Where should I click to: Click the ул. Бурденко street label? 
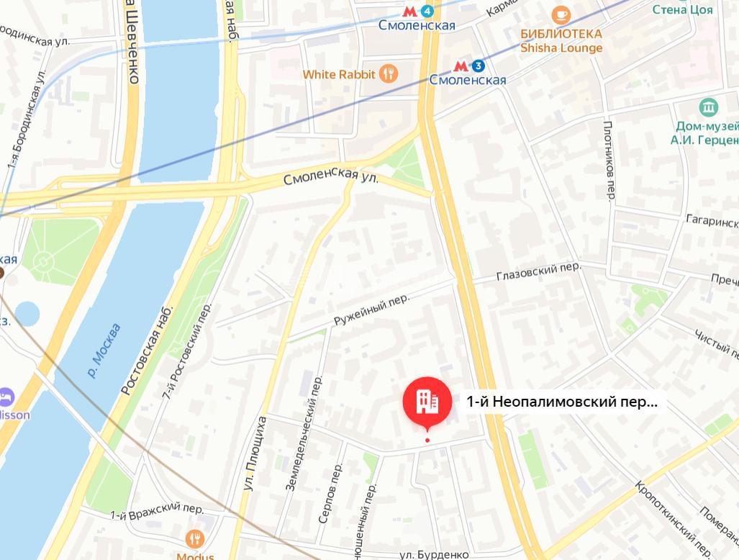434,555
